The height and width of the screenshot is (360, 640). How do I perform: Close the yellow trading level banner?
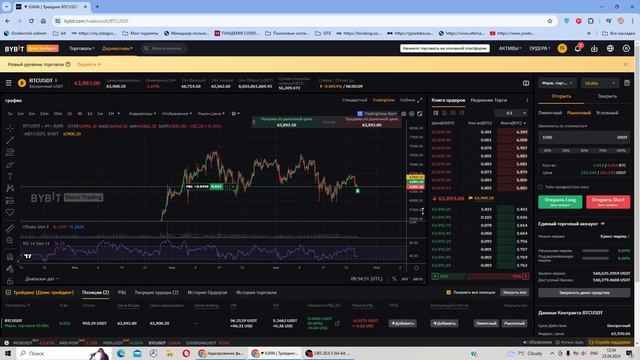(x=626, y=64)
